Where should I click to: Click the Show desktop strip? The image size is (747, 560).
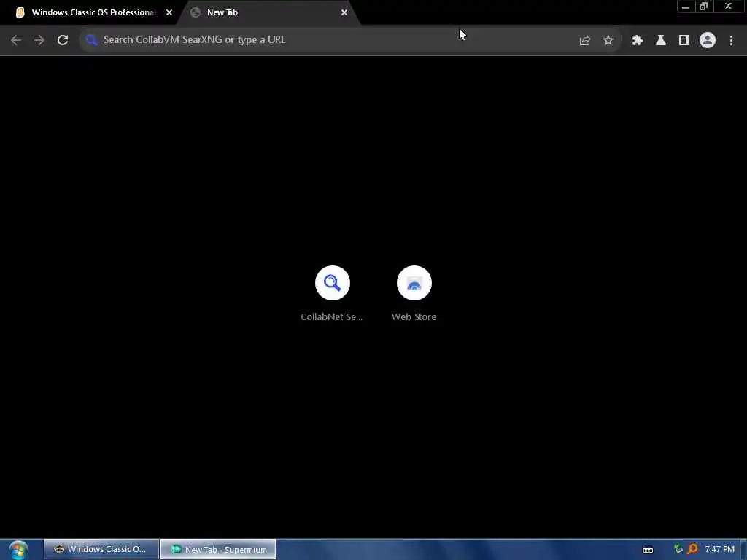click(x=743, y=550)
